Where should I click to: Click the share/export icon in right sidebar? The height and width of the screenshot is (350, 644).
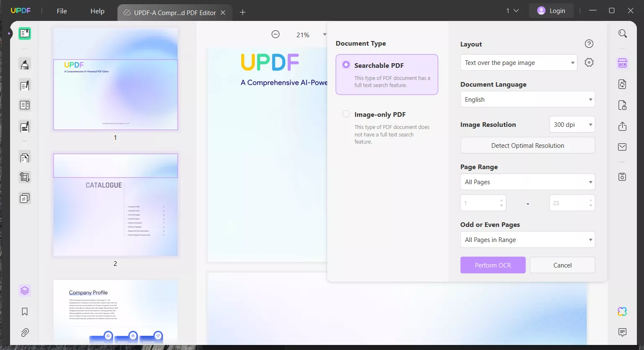pos(622,126)
